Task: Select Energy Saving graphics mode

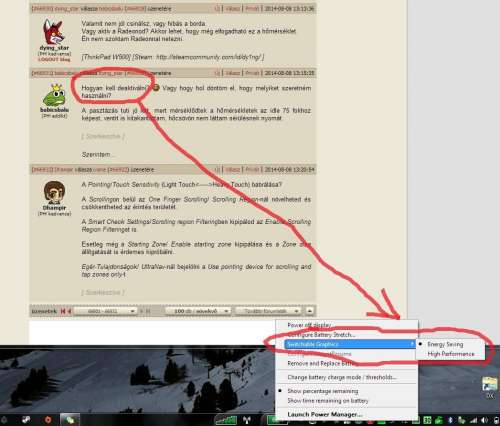Action: tap(451, 344)
